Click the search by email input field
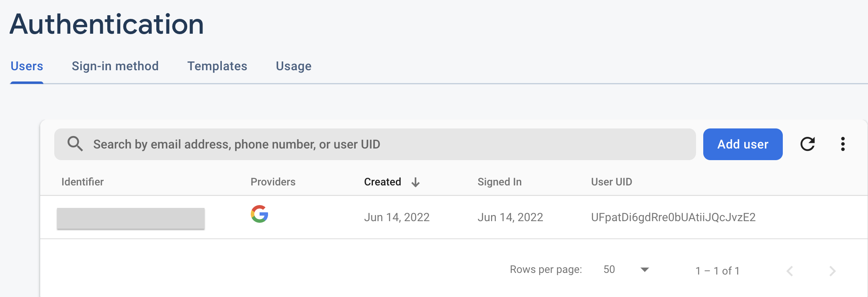 (375, 144)
